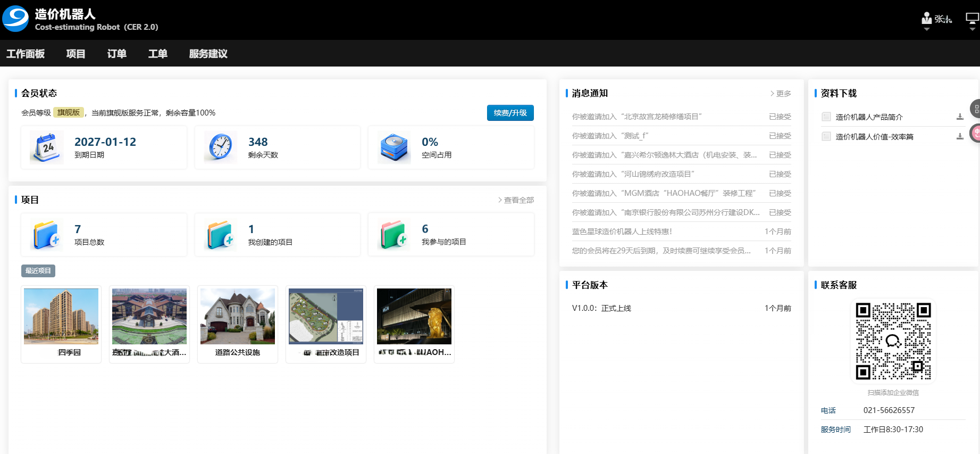Viewport: 980px width, 454px height.
Task: Click the calendar expiry date icon
Action: click(x=46, y=147)
